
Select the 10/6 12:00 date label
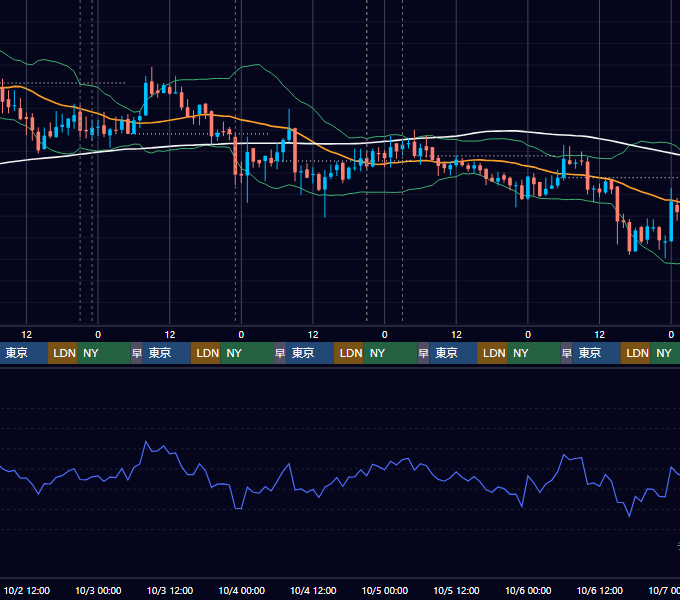pyautogui.click(x=600, y=590)
